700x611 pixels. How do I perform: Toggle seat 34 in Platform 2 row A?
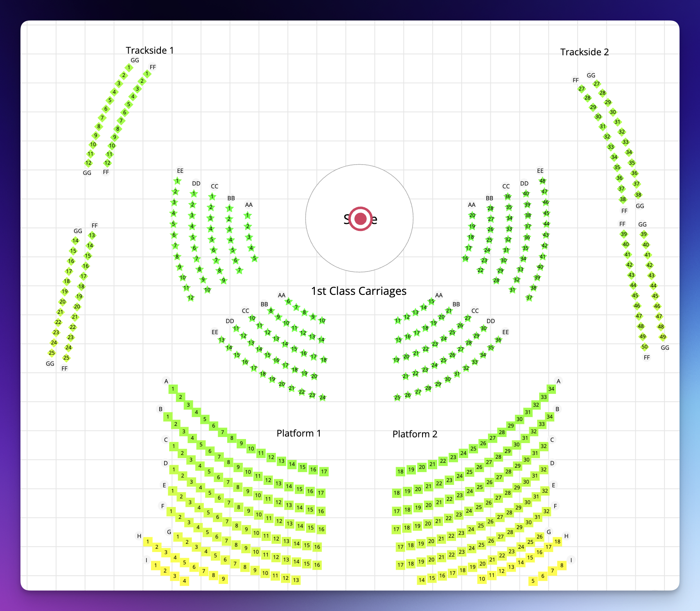click(551, 389)
